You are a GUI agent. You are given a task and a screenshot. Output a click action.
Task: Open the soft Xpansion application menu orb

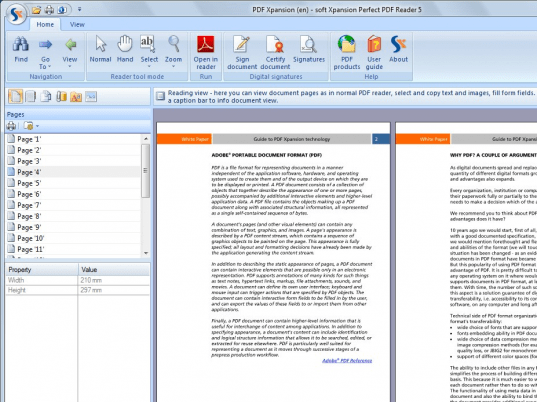click(x=16, y=15)
